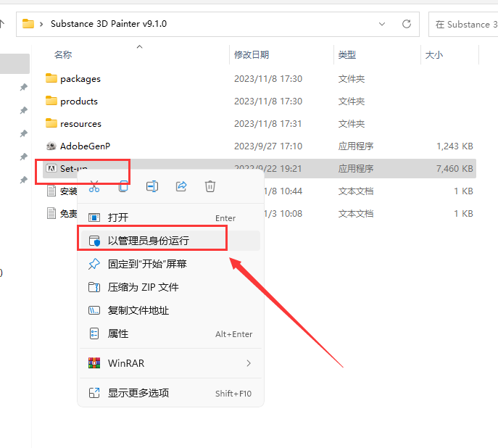Viewport: 498px width, 448px height.
Task: Click the Set-up application icon
Action: pyautogui.click(x=51, y=168)
